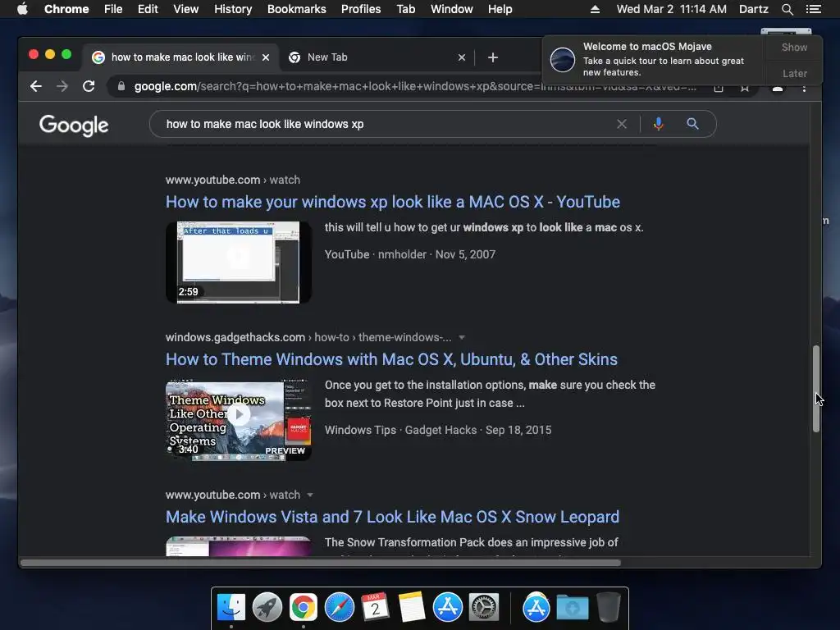Click the magnifier search button in Google
Viewport: 840px width, 630px height.
[692, 125]
